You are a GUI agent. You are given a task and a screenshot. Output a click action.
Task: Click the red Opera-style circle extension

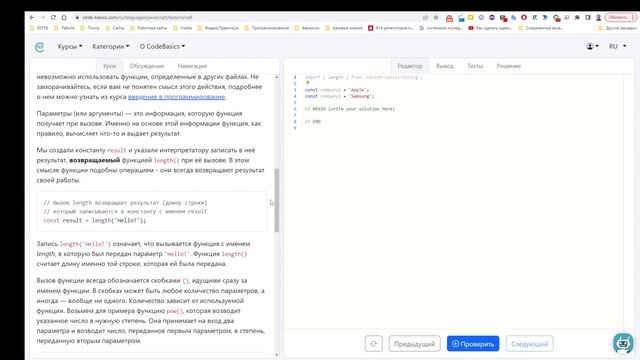[524, 18]
